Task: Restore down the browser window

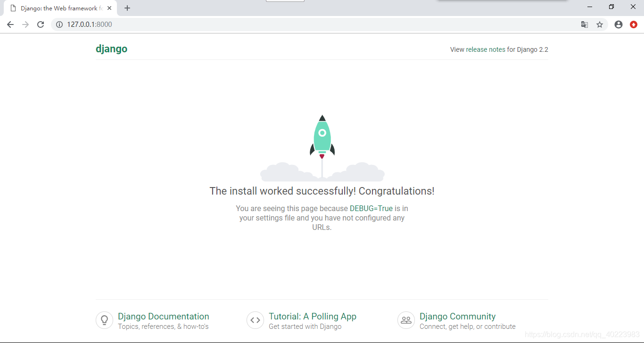Action: [x=611, y=7]
